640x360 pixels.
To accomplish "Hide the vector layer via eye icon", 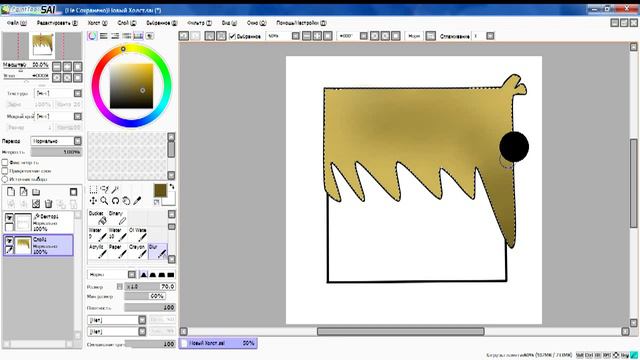I will coord(9,218).
